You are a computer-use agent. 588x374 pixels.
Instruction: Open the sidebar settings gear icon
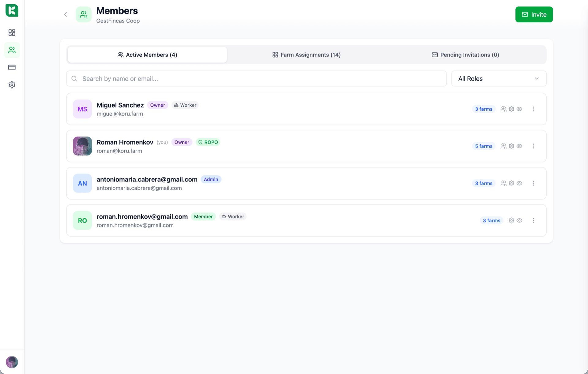tap(12, 85)
